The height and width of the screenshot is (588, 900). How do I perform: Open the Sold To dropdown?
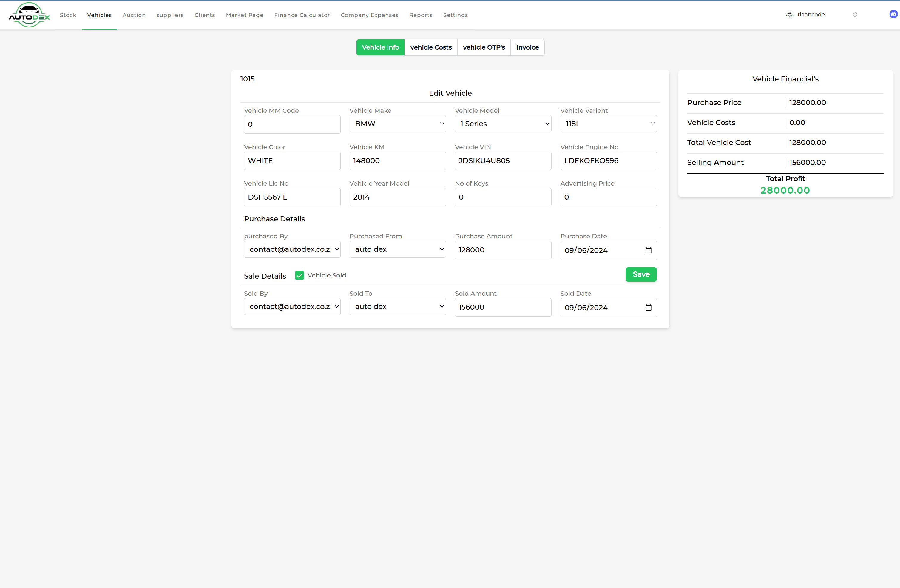click(397, 307)
